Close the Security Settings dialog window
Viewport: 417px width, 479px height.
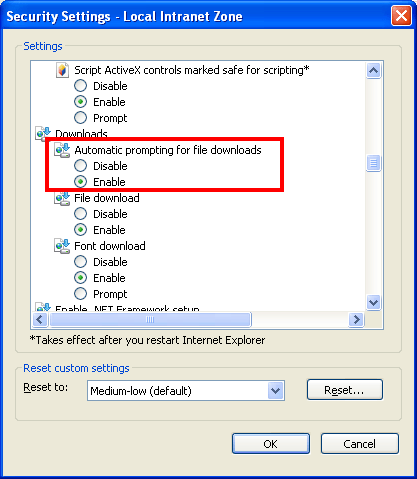click(401, 15)
